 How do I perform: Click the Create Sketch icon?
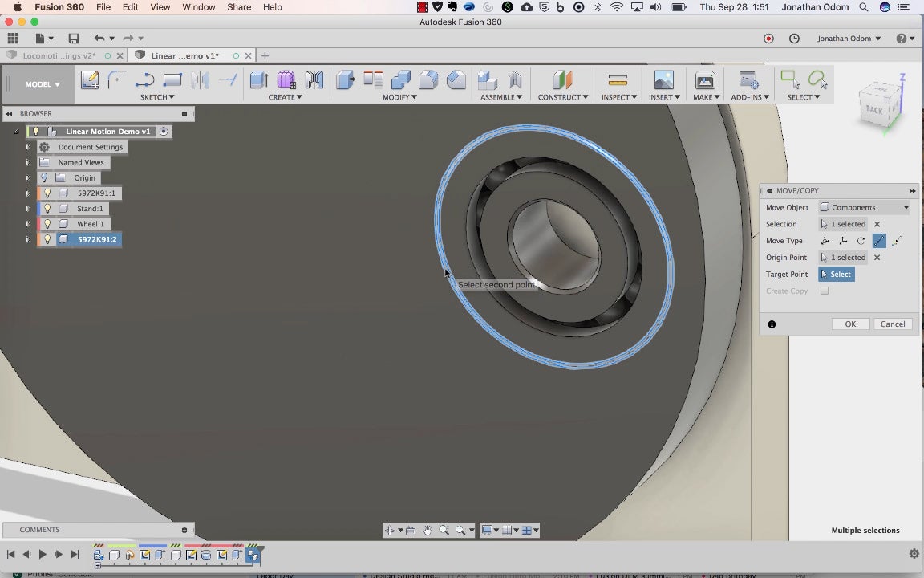click(90, 79)
